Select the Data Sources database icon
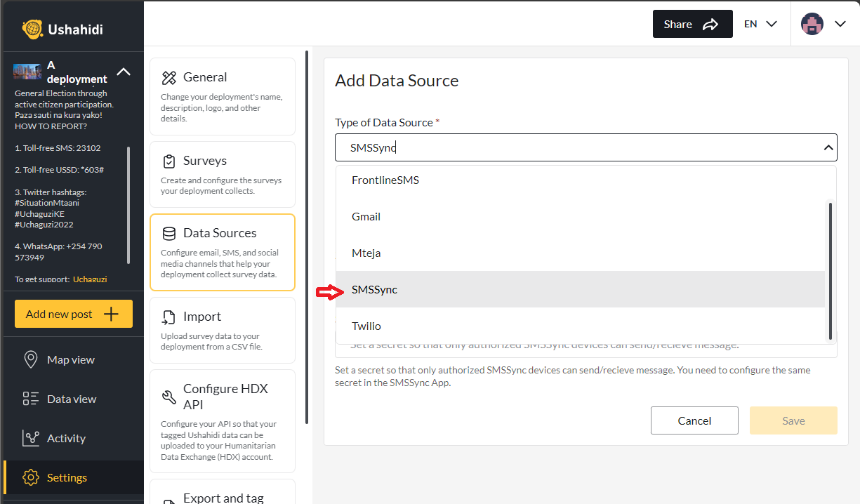This screenshot has width=860, height=504. click(168, 232)
